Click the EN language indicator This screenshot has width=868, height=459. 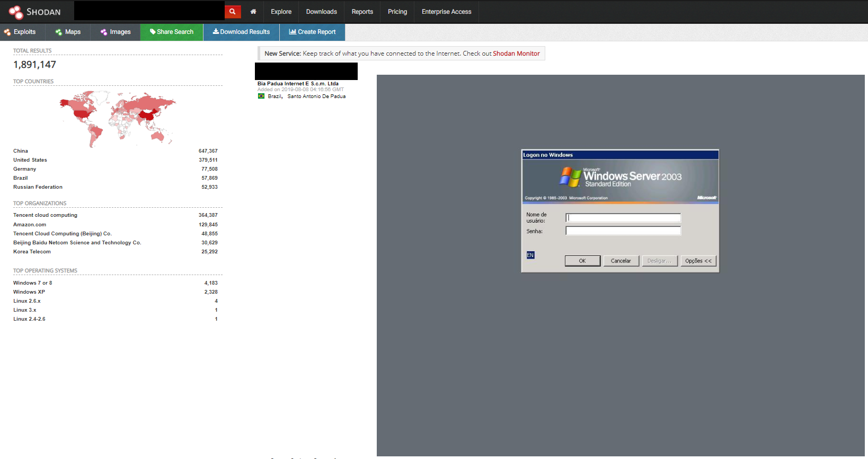[x=530, y=255]
